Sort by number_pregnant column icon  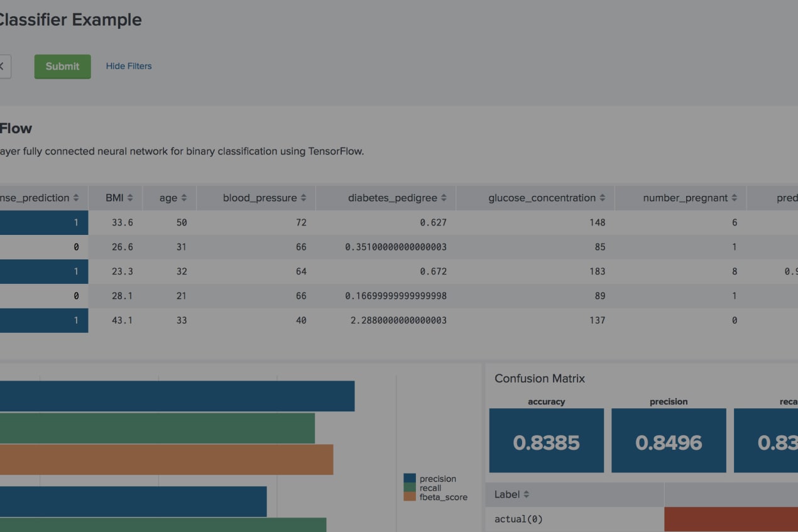[x=734, y=198]
